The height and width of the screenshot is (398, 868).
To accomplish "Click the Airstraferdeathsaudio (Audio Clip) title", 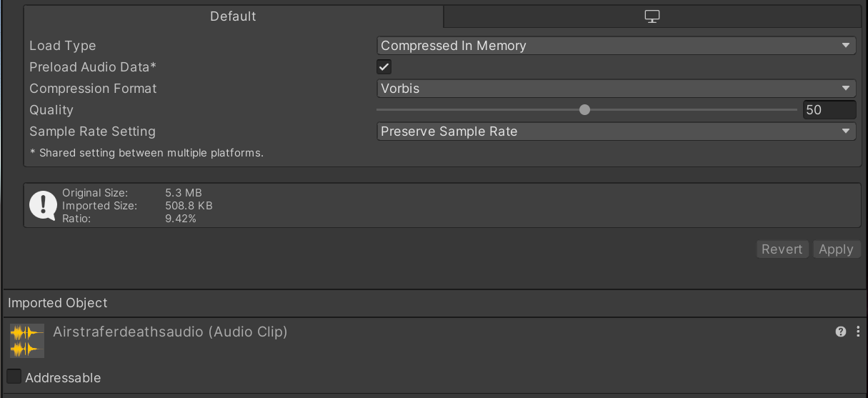I will 170,332.
